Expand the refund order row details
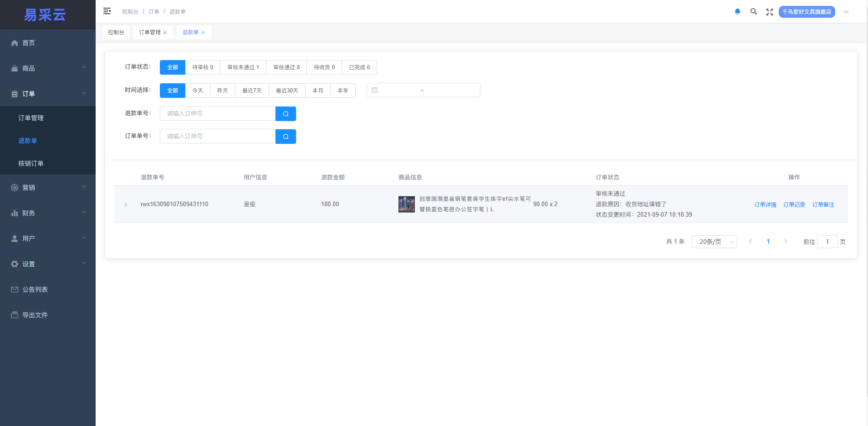 point(126,205)
